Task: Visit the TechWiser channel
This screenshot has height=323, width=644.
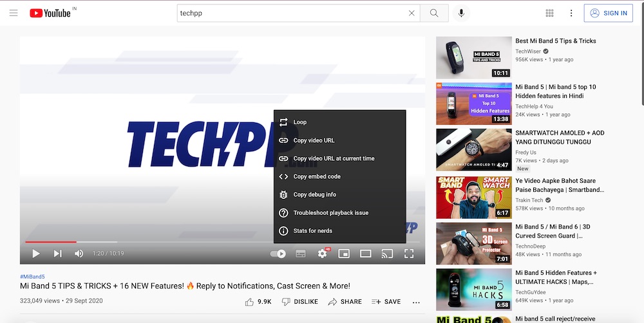Action: click(x=528, y=51)
